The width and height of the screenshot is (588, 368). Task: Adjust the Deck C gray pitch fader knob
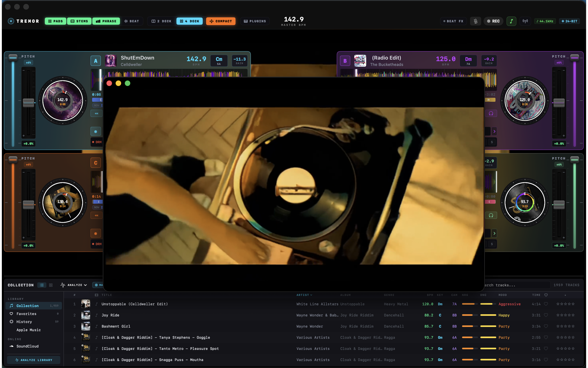tap(28, 205)
